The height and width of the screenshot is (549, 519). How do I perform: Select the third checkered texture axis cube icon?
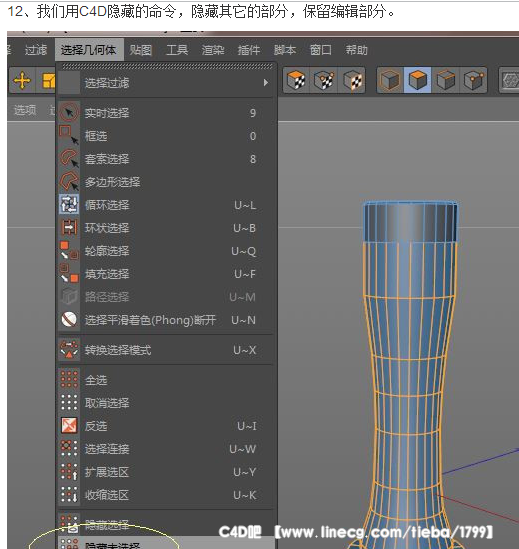(352, 80)
